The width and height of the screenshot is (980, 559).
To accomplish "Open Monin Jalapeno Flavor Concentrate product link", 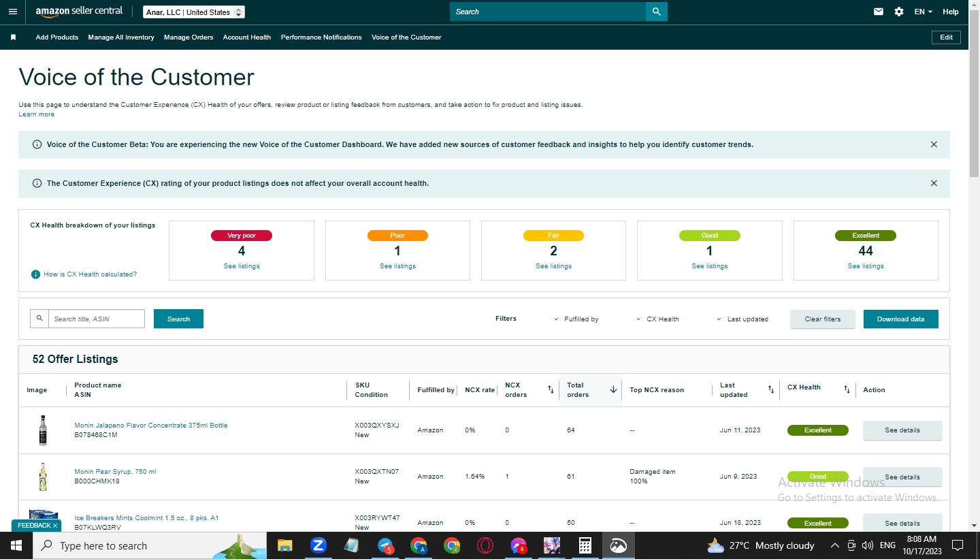I will [151, 426].
